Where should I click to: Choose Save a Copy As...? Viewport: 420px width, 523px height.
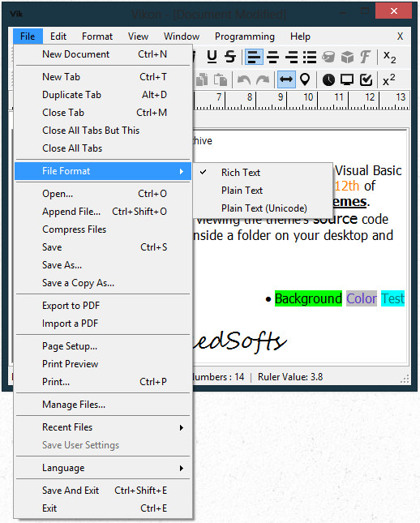tap(103, 283)
